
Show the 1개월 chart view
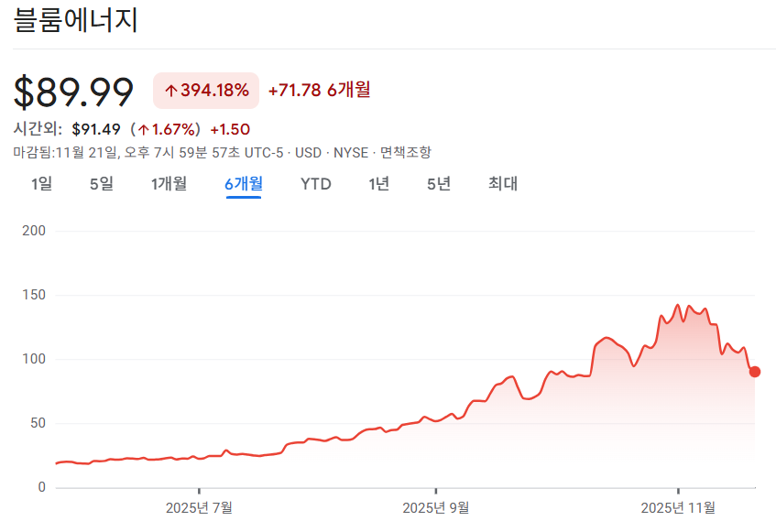[x=169, y=184]
